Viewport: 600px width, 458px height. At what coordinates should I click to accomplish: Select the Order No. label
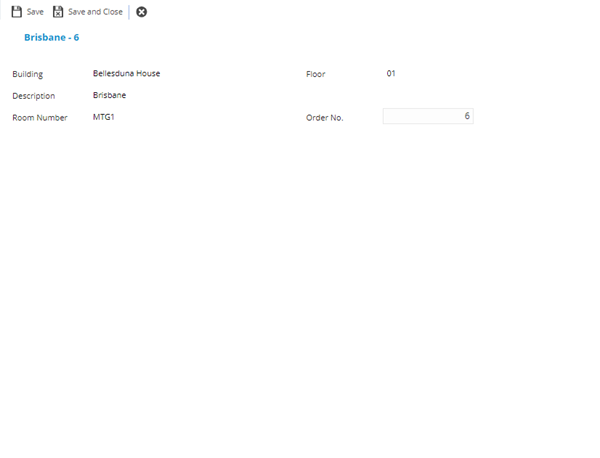[324, 118]
